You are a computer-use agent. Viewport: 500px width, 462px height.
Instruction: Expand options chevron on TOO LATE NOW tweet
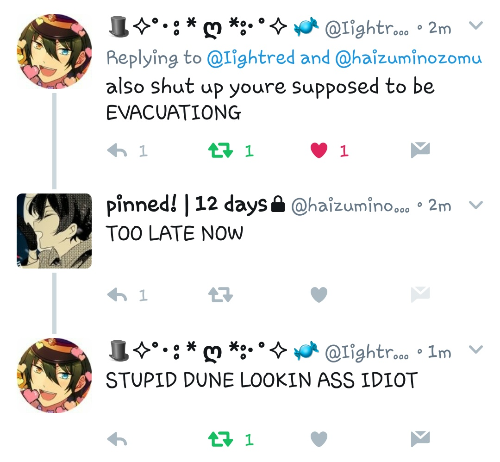[476, 205]
